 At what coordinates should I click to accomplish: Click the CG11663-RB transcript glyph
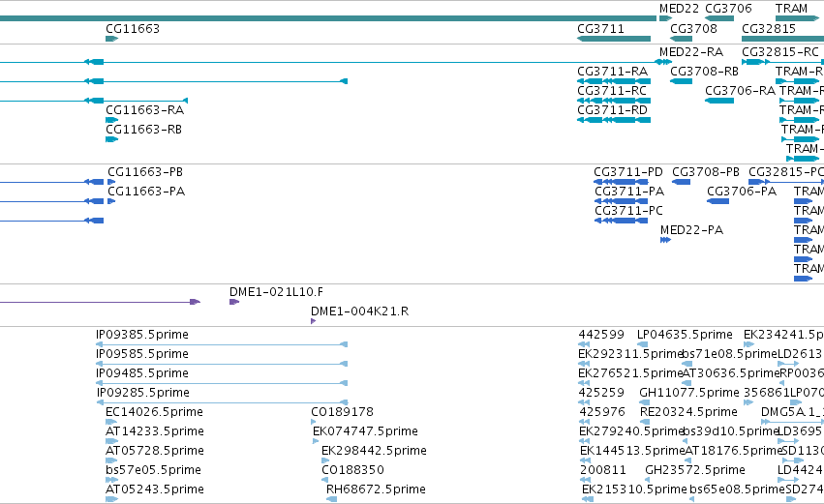(112, 139)
